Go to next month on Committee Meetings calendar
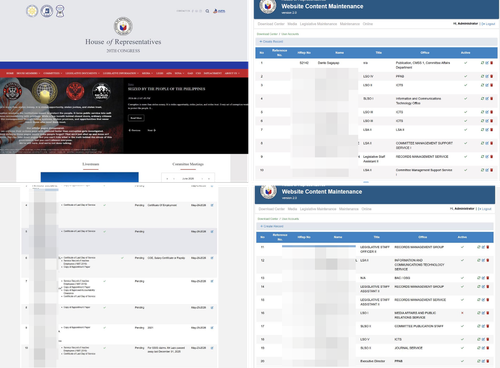 [202, 179]
